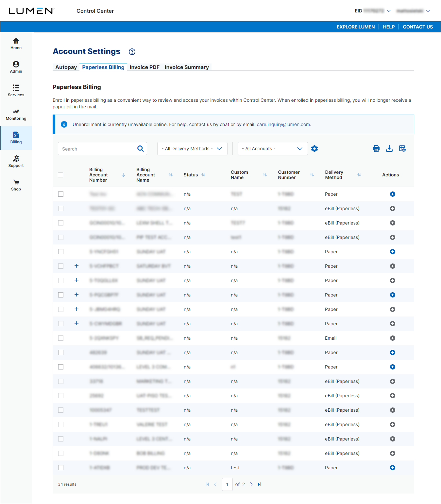Click the action icon in the Email delivery row
The height and width of the screenshot is (504, 441).
pyautogui.click(x=393, y=338)
